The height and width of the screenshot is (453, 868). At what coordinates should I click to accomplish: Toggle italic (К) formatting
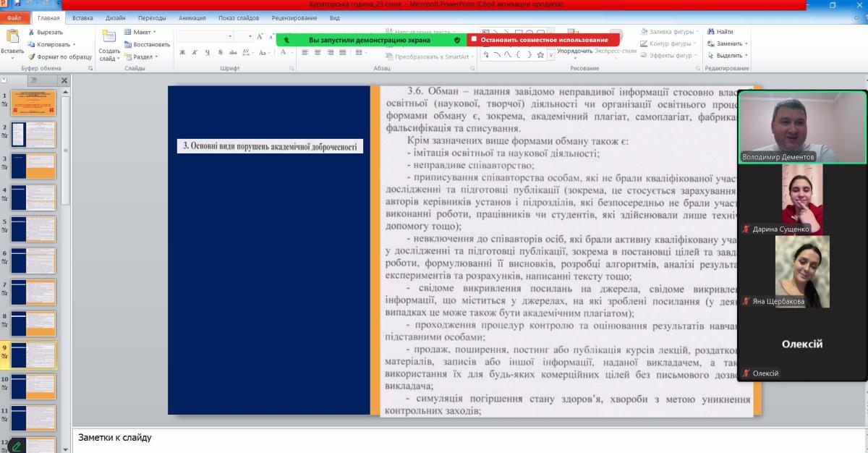click(x=195, y=52)
